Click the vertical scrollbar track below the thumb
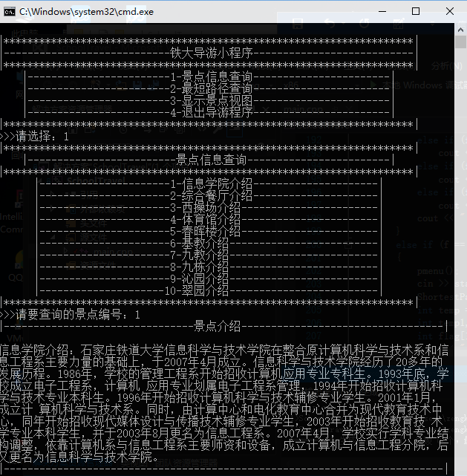This screenshot has height=476, width=467. (460, 261)
